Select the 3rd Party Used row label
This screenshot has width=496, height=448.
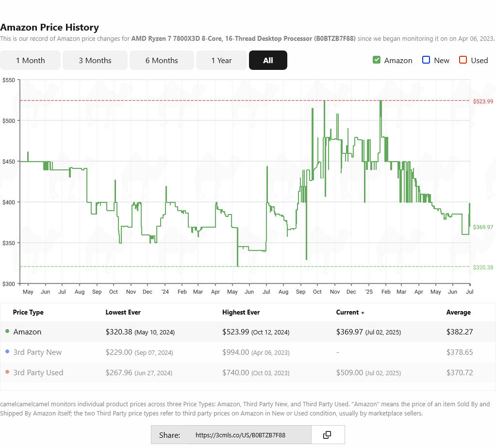click(x=38, y=372)
